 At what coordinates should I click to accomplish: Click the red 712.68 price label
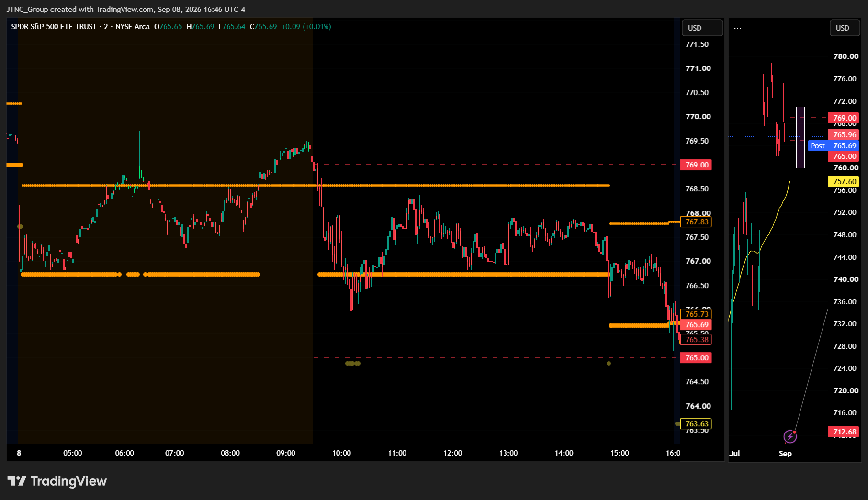[844, 432]
